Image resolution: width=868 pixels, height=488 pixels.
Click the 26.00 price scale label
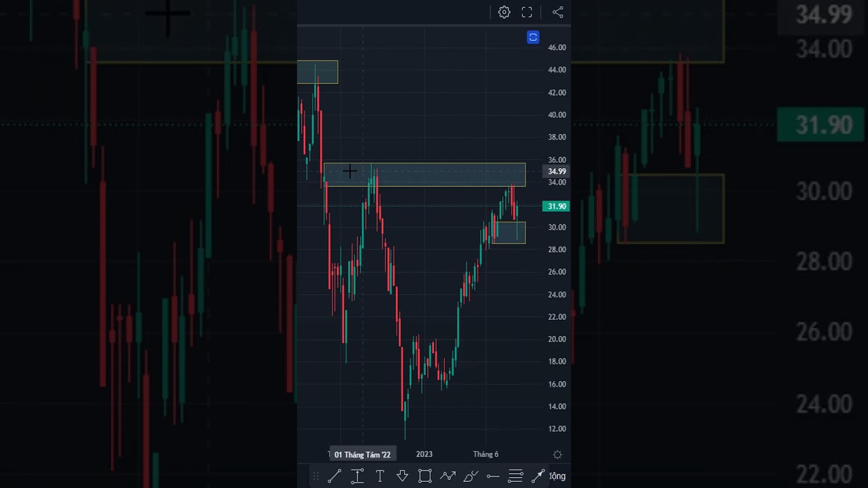click(x=557, y=272)
